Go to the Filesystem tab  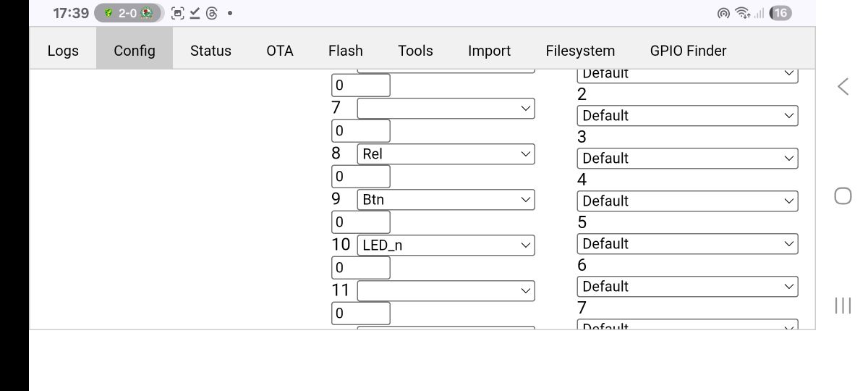point(580,51)
